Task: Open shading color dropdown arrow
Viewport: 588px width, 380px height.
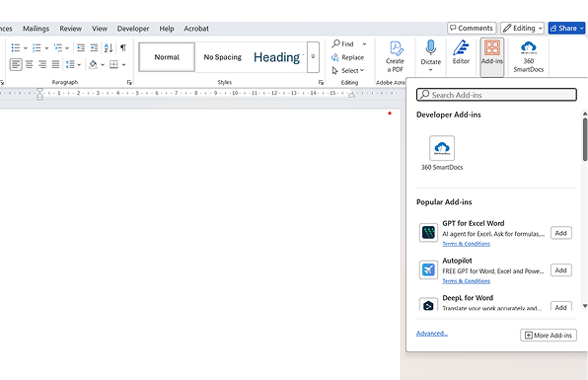Action: point(103,65)
